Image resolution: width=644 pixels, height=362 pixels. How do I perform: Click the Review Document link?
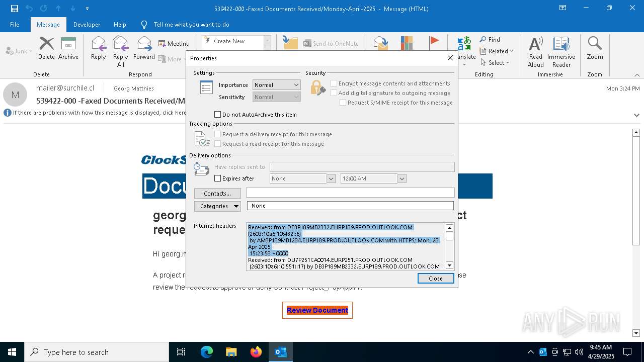tap(317, 310)
